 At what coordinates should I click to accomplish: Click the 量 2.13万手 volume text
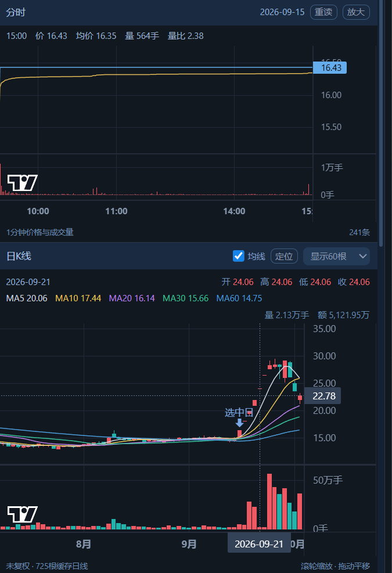coord(287,315)
